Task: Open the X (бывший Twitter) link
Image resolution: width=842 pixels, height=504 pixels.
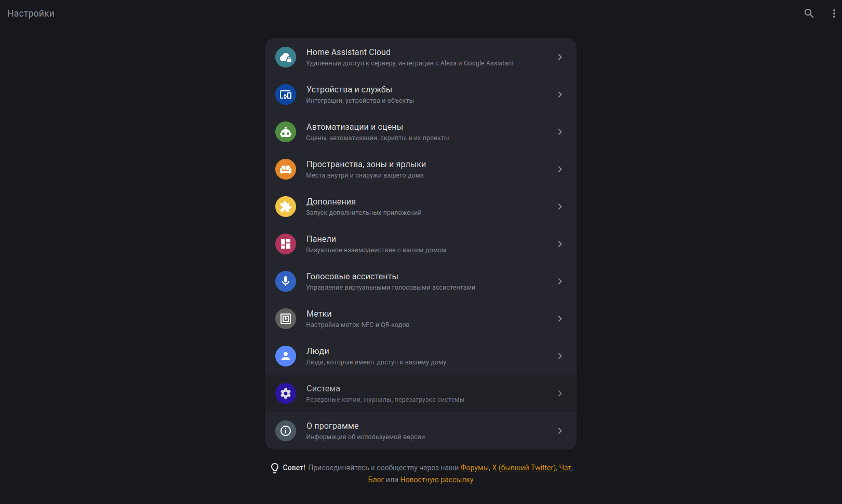Action: [524, 468]
